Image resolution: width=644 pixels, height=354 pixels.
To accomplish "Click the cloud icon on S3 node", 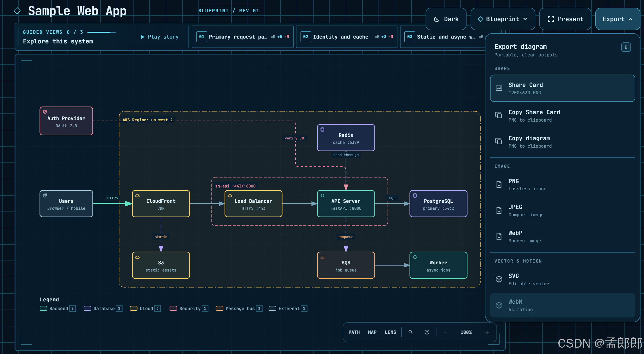I will coord(137,257).
